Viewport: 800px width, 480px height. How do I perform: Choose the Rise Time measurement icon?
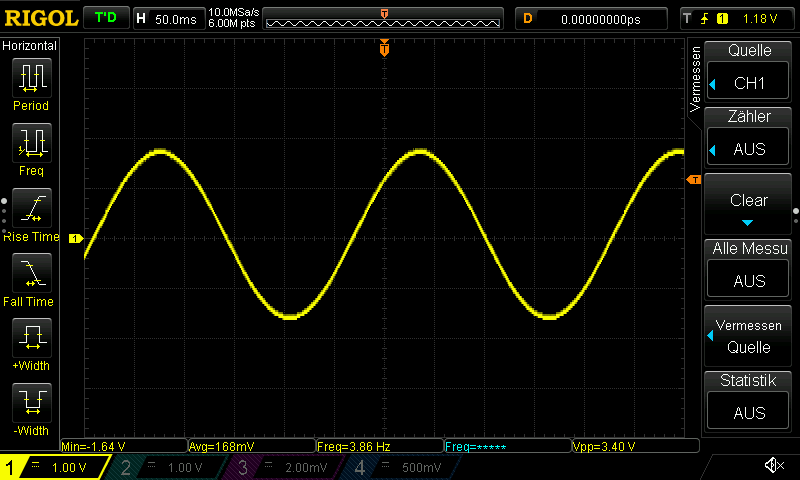31,208
